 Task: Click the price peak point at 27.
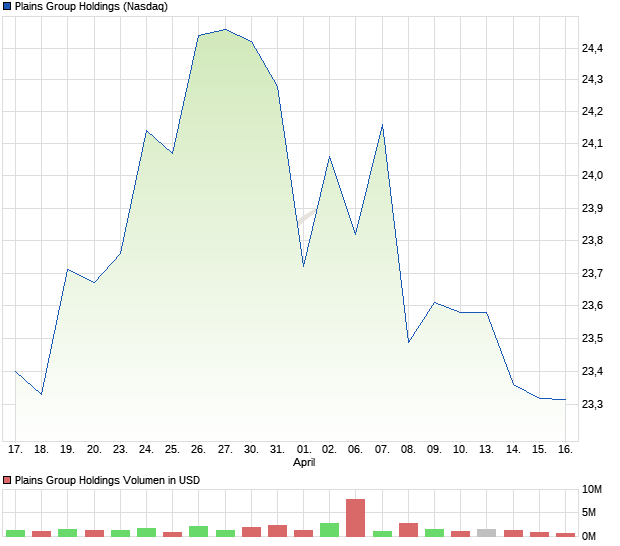(x=225, y=29)
